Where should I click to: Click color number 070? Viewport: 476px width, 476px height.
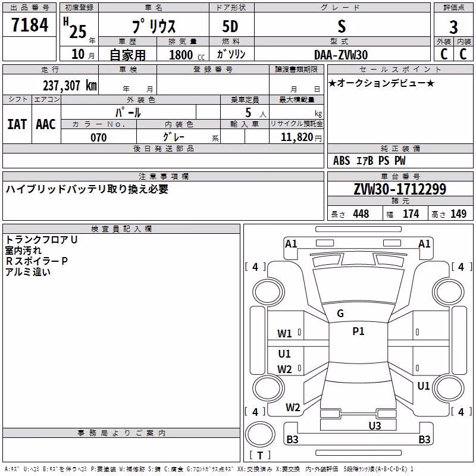click(99, 137)
